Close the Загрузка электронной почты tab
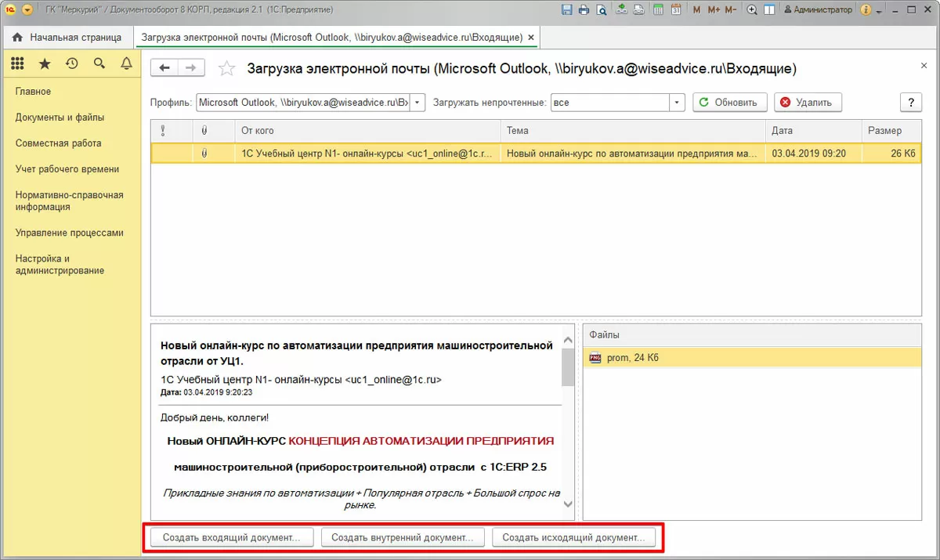 tap(532, 37)
